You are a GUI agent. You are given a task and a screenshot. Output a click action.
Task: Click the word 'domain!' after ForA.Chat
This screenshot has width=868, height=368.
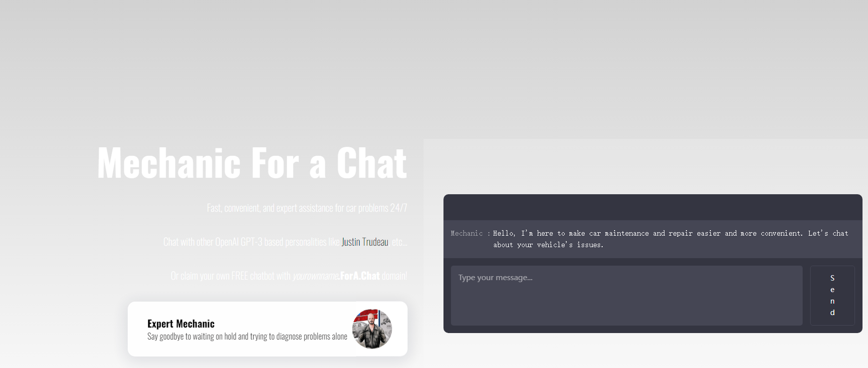click(x=395, y=276)
